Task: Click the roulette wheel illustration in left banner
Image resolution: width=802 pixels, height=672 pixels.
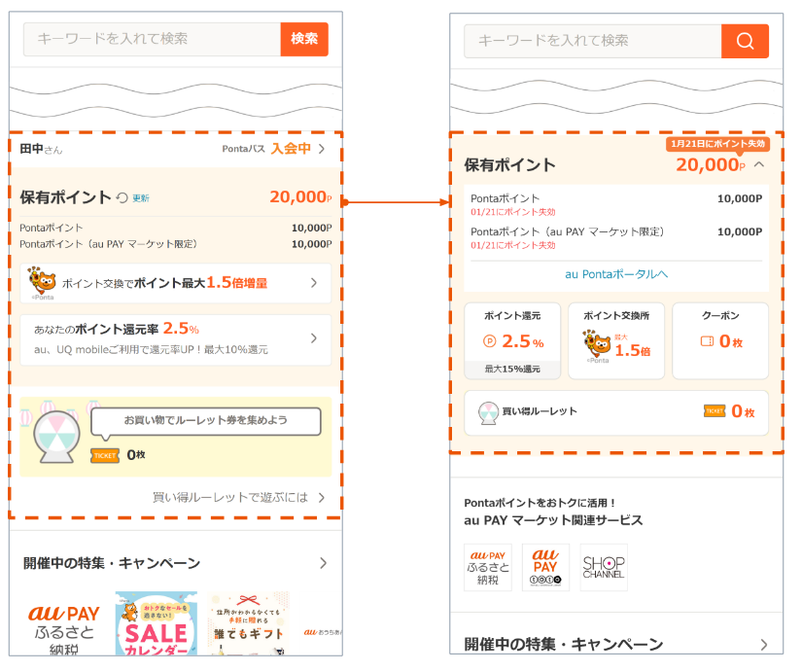Action: pyautogui.click(x=57, y=434)
